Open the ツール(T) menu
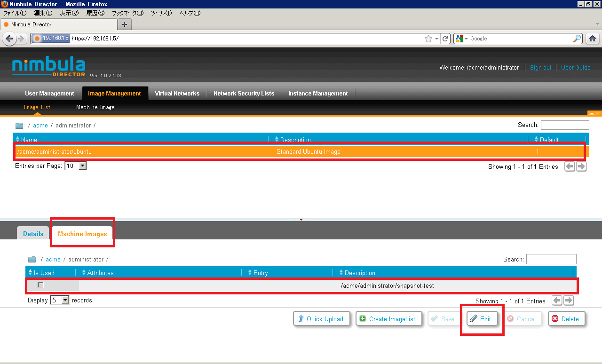This screenshot has height=364, width=602. coord(161,13)
